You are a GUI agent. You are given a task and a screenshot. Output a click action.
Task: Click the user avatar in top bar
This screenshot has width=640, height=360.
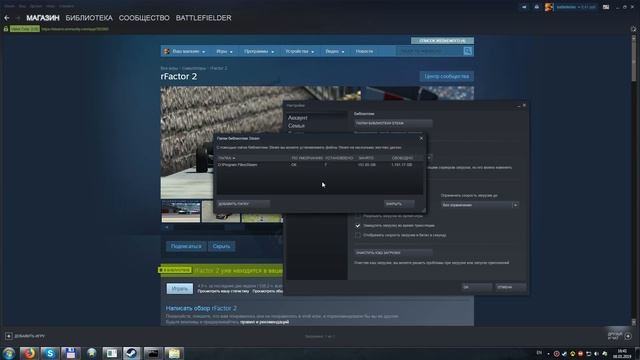point(549,7)
